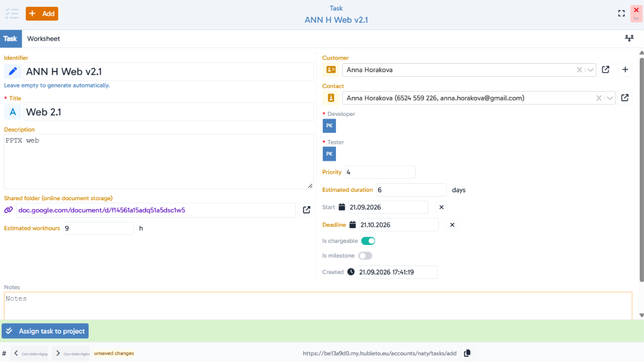Click the letter A icon beside Title
Image resolution: width=644 pixels, height=362 pixels.
pos(13,112)
